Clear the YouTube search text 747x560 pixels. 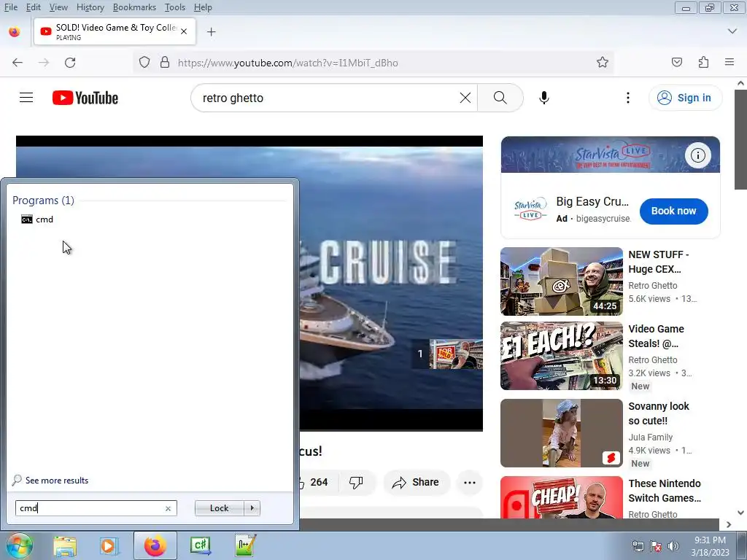coord(465,98)
